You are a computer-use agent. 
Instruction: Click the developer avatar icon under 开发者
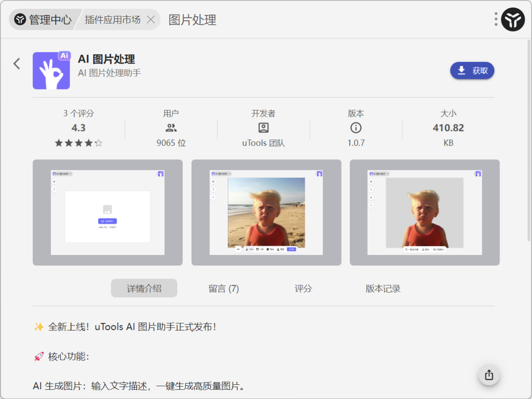tap(264, 128)
